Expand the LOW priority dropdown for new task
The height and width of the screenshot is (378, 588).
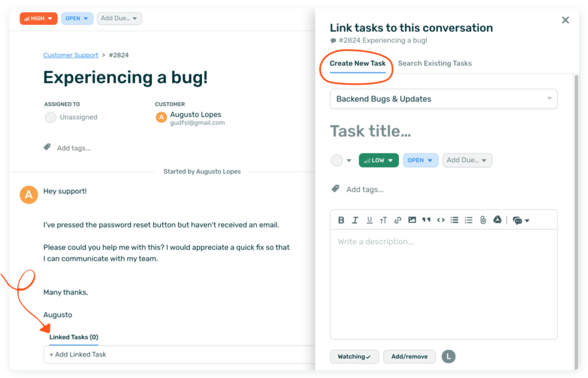tap(378, 160)
